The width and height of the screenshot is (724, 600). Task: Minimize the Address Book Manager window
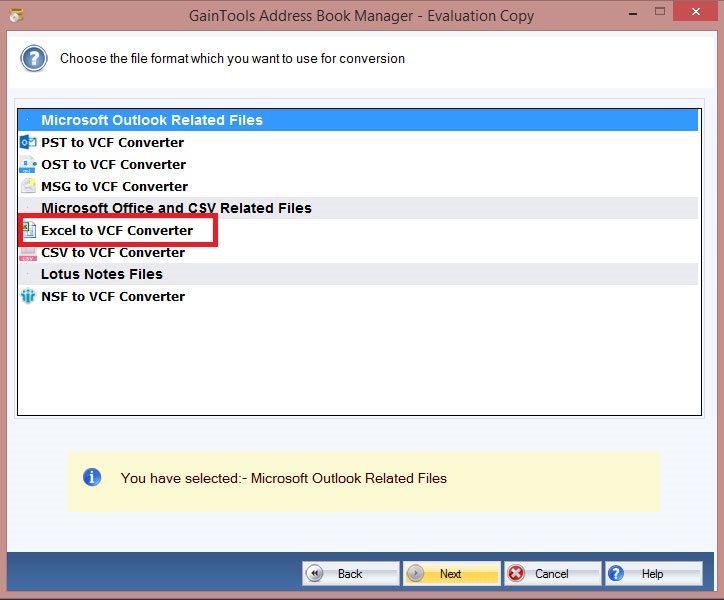tap(633, 13)
